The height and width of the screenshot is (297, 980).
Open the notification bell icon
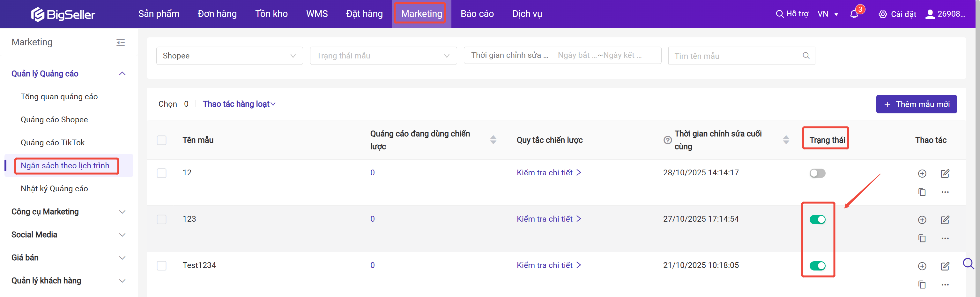(x=854, y=14)
